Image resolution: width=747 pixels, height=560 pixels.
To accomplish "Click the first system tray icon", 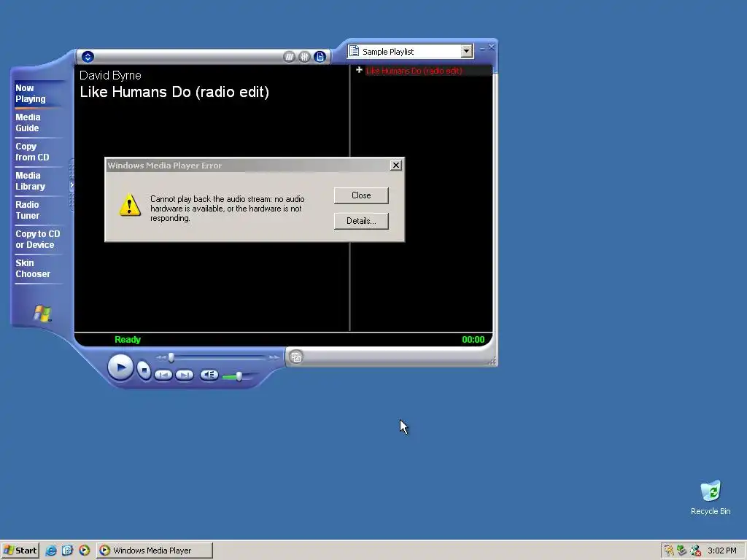I will pos(670,551).
